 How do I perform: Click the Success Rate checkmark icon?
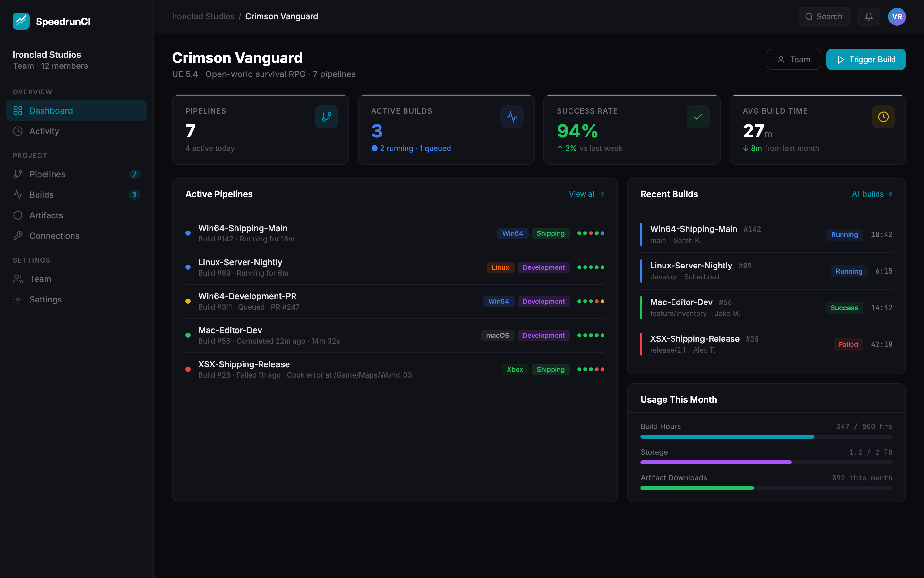(698, 117)
